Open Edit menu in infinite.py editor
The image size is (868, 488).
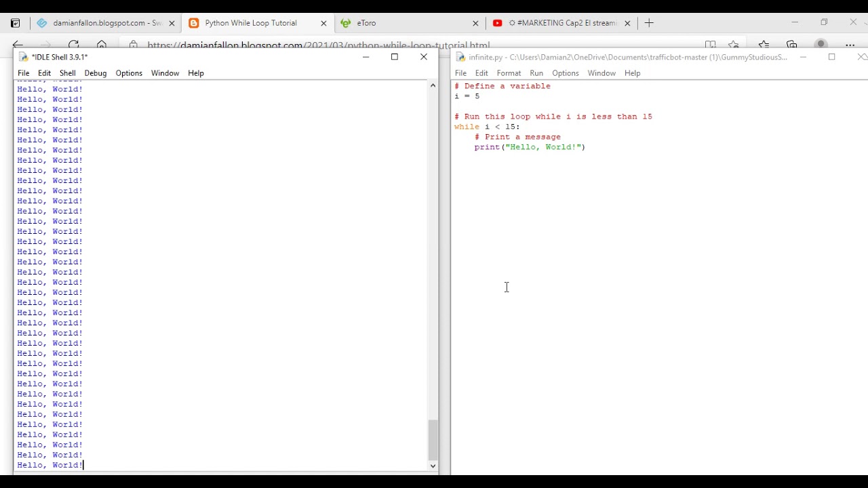481,73
